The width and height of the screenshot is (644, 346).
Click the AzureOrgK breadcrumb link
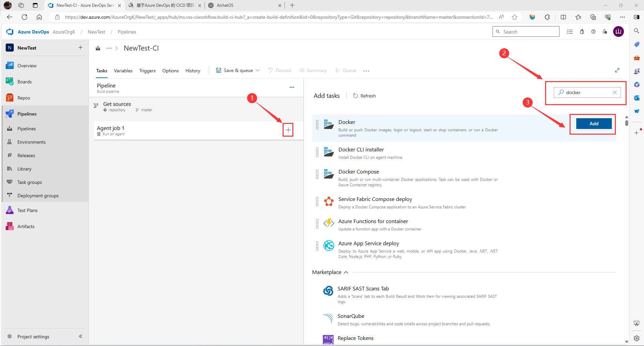click(64, 32)
